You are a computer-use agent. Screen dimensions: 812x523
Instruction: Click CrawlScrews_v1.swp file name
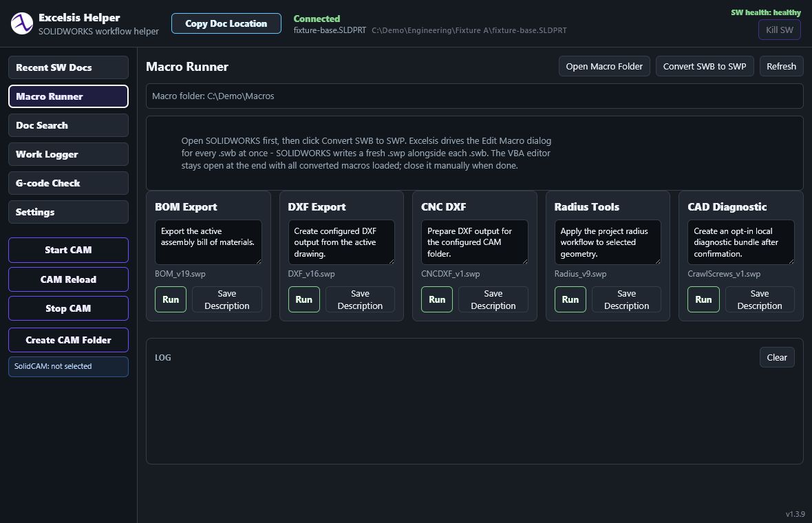(724, 274)
